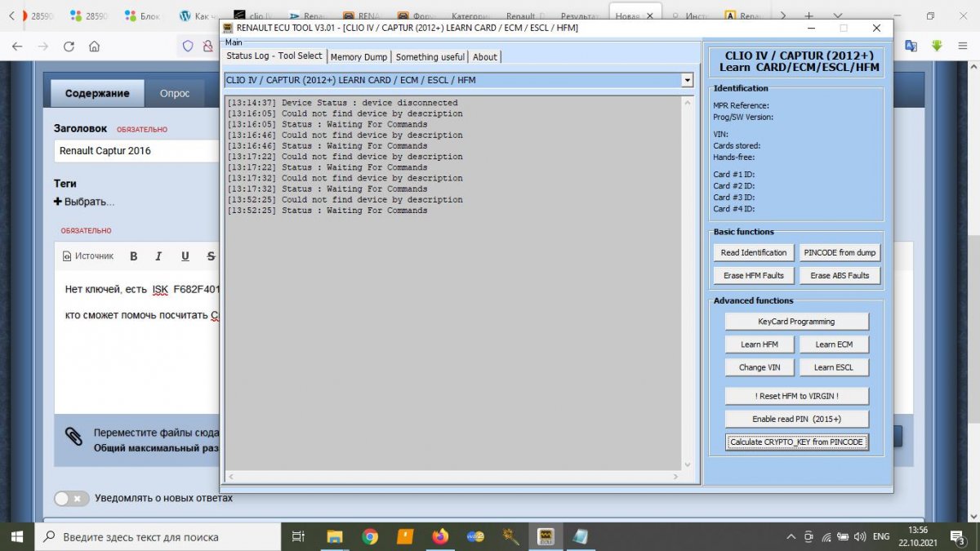Apply italic formatting in editor toolbar

point(159,256)
